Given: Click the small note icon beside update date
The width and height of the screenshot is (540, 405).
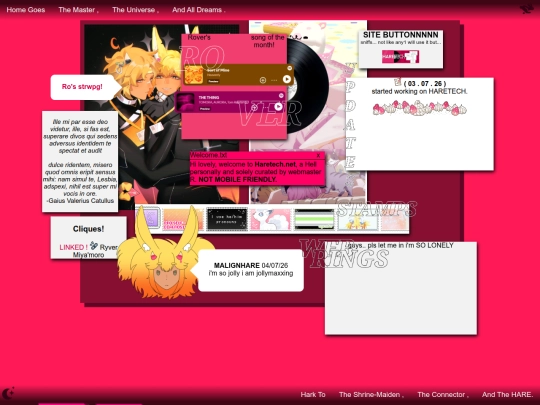Looking at the screenshot, I should 398,82.
